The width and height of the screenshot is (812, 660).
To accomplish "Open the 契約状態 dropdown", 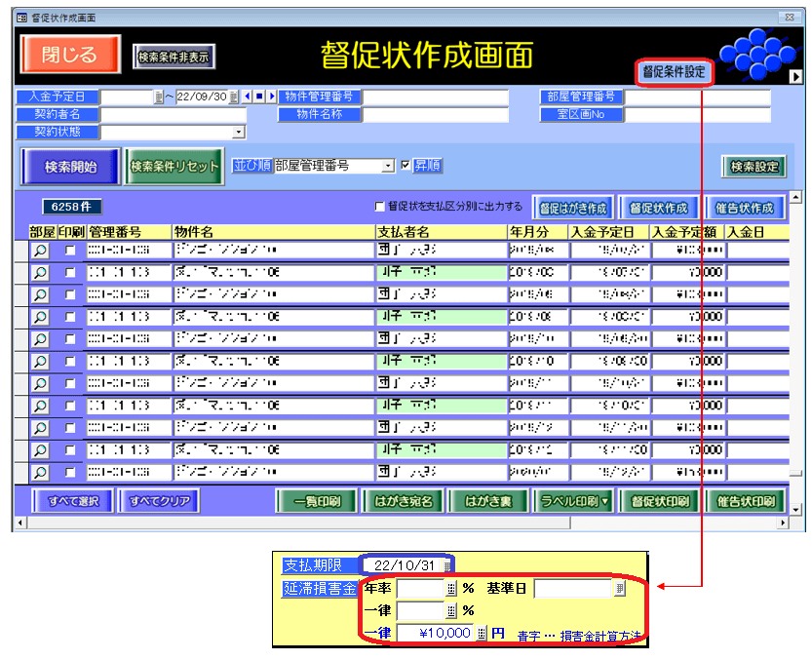I will click(x=237, y=132).
